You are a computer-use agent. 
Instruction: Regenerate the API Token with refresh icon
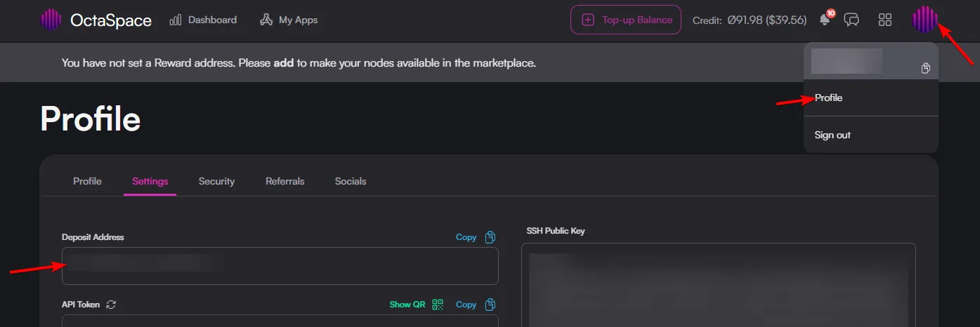click(111, 305)
